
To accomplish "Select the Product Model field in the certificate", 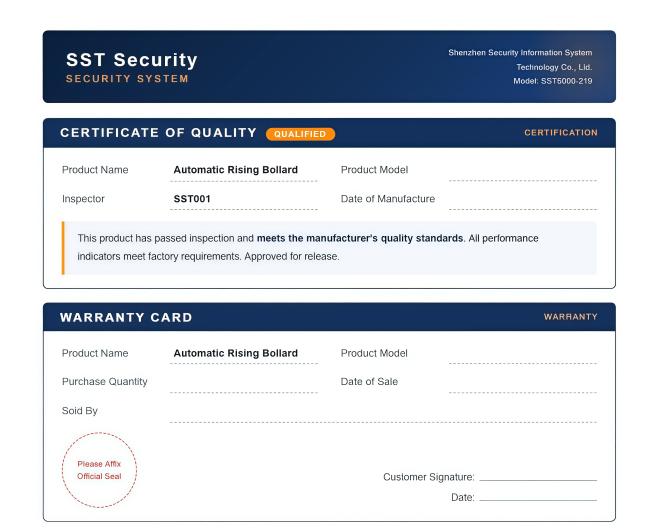I will 523,171.
